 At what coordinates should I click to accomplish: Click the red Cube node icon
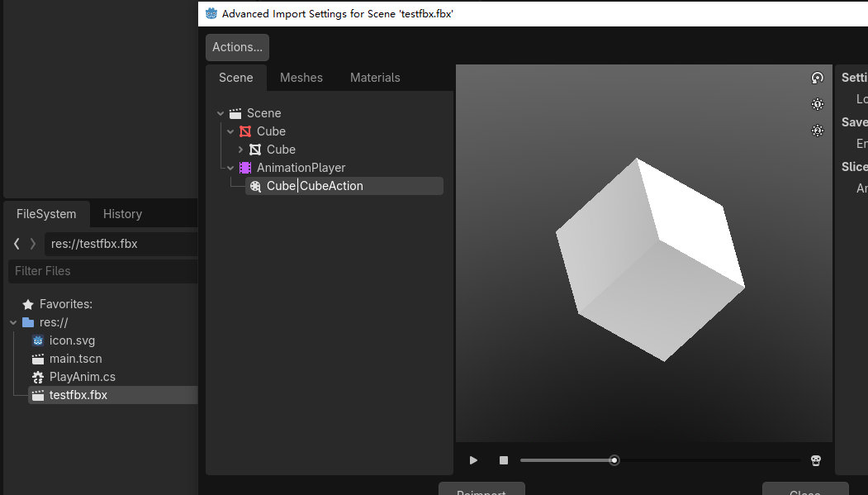tap(245, 131)
